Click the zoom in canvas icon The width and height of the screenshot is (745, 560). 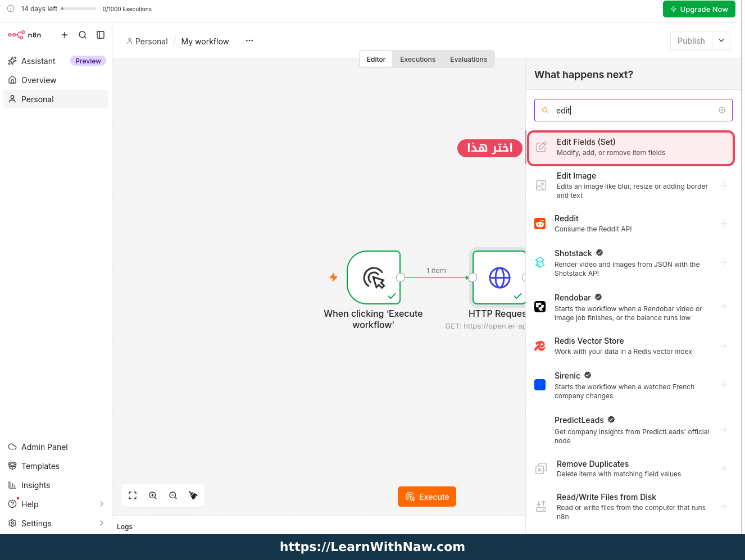pos(153,495)
